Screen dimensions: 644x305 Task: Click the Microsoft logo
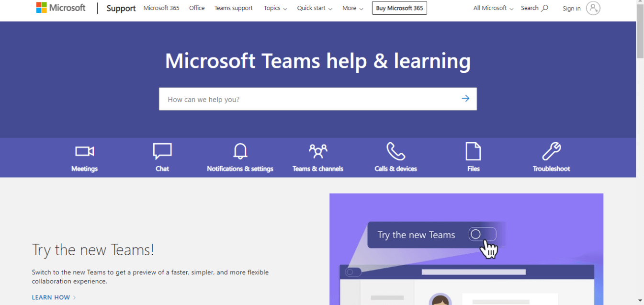(61, 8)
